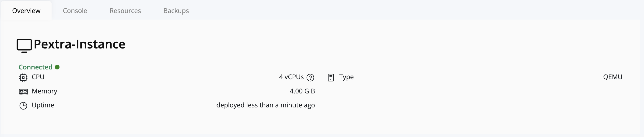Click the 4.00 GiB memory value
This screenshot has height=137, width=644.
tap(302, 91)
